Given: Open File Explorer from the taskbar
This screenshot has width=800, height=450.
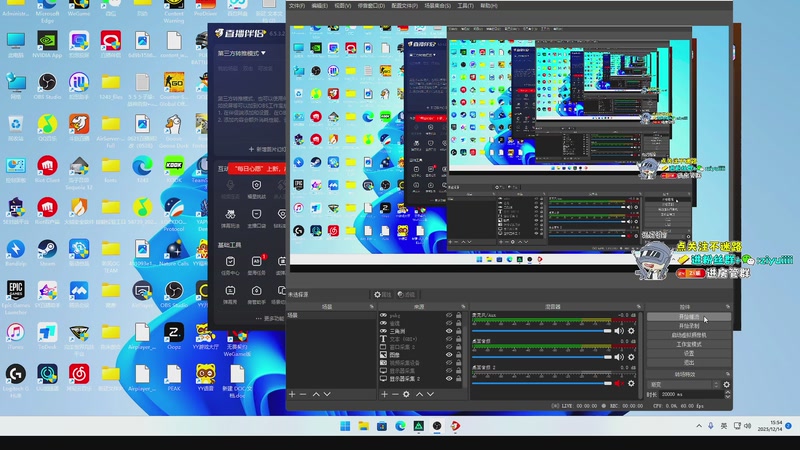Looking at the screenshot, I should pyautogui.click(x=363, y=426).
